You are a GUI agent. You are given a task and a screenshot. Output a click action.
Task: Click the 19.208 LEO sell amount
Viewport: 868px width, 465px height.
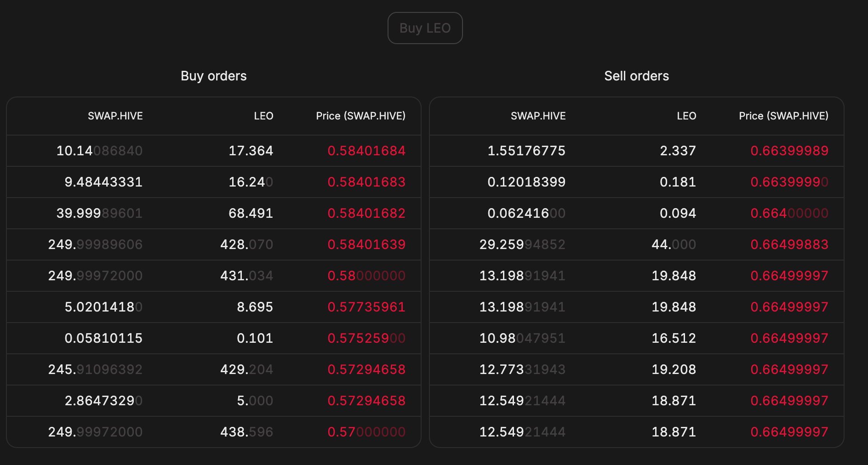[674, 369]
